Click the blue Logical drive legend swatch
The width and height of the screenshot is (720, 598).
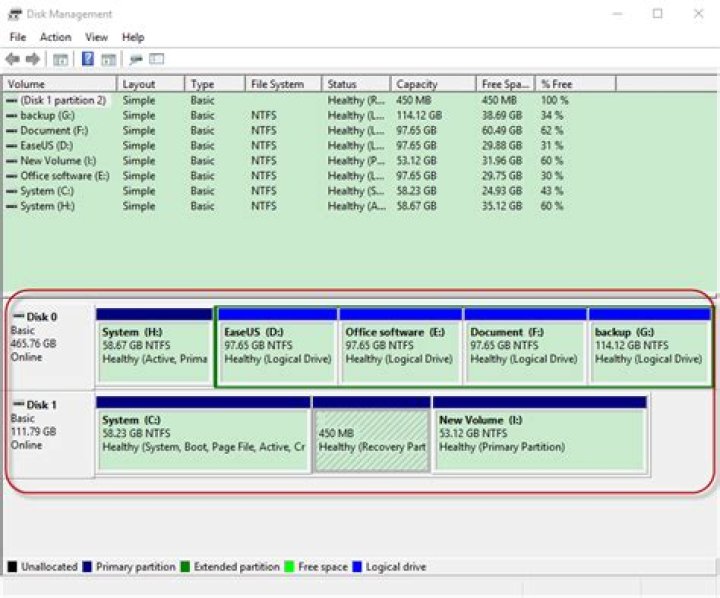[357, 567]
